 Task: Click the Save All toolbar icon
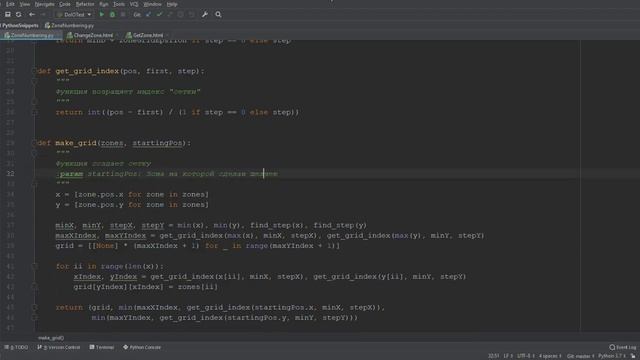pyautogui.click(x=7, y=14)
